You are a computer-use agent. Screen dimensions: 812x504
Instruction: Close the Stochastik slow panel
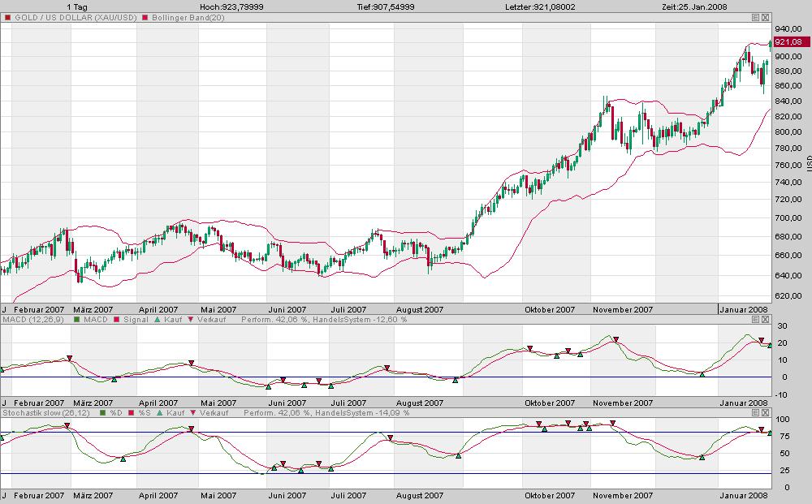click(x=764, y=413)
